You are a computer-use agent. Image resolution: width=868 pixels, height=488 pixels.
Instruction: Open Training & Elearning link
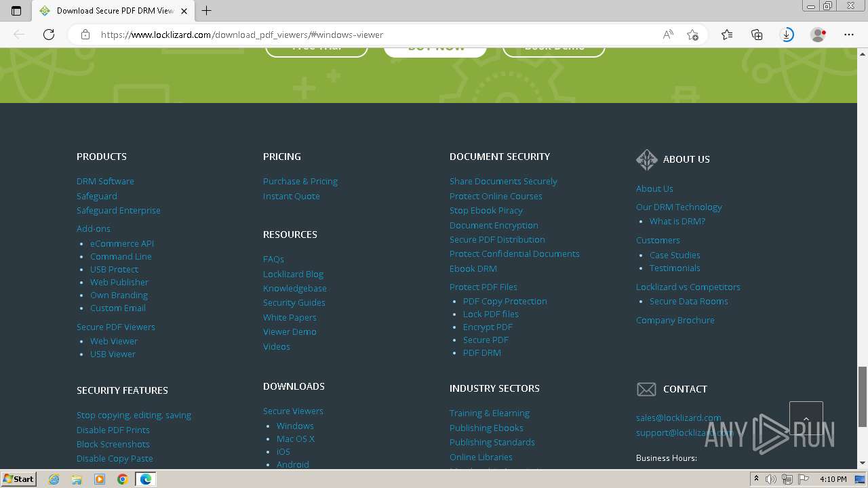(x=490, y=413)
